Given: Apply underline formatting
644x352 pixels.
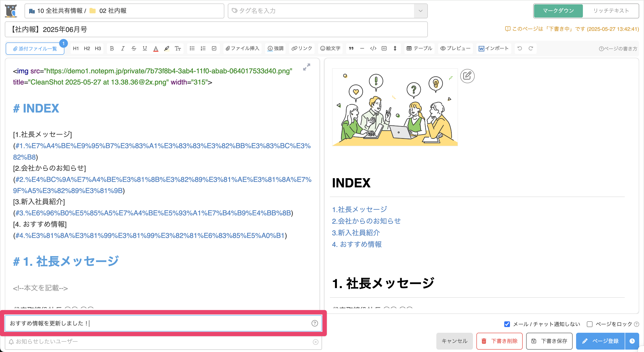Looking at the screenshot, I should coord(145,48).
